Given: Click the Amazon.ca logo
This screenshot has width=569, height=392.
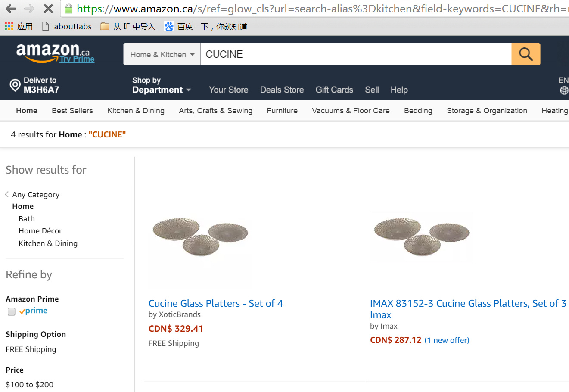Looking at the screenshot, I should pyautogui.click(x=47, y=52).
